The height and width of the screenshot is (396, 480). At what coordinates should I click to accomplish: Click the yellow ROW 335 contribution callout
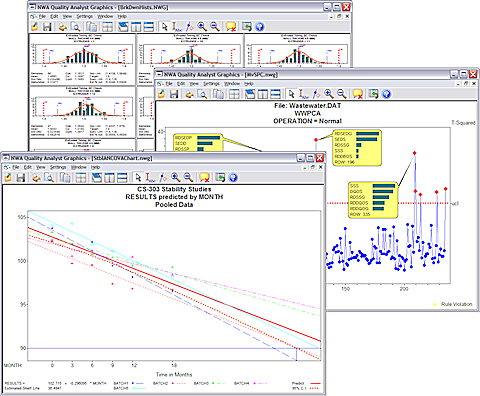click(x=373, y=200)
